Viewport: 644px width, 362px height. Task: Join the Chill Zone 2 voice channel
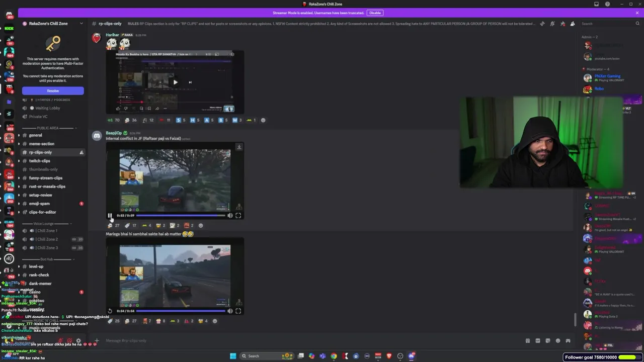(x=53, y=239)
